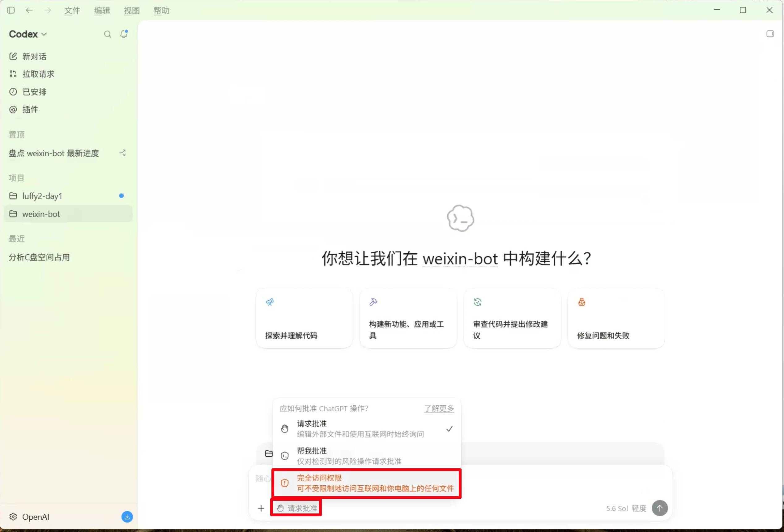784x532 pixels.
Task: Click the blue download update icon
Action: 127,517
